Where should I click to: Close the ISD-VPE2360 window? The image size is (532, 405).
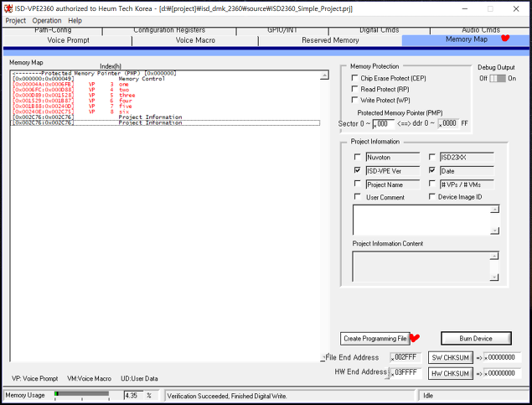tap(516, 9)
